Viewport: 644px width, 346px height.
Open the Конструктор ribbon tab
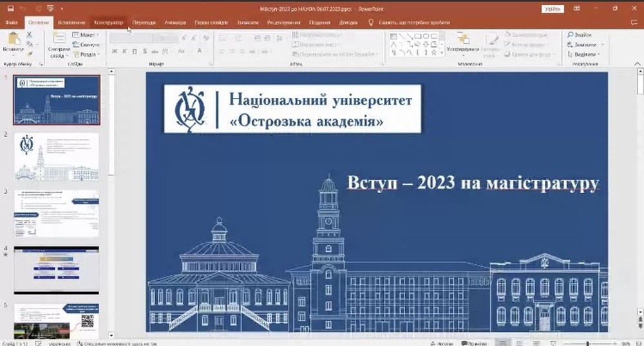point(109,23)
